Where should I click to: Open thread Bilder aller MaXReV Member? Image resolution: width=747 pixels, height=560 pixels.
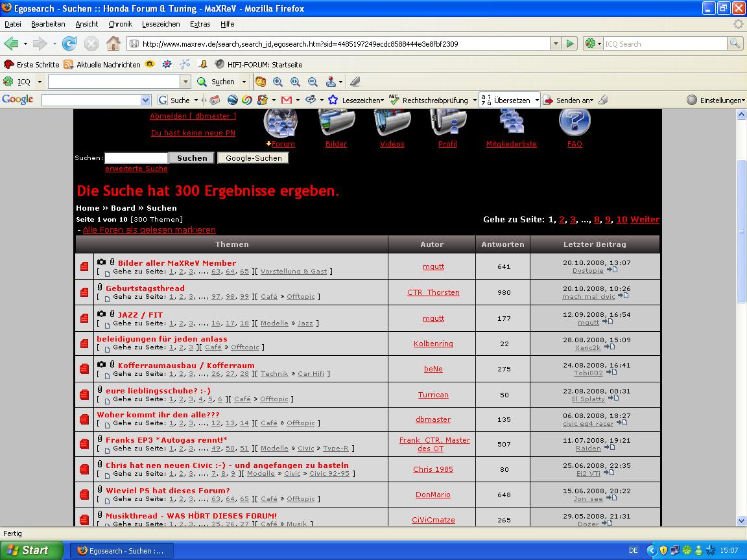click(x=177, y=263)
